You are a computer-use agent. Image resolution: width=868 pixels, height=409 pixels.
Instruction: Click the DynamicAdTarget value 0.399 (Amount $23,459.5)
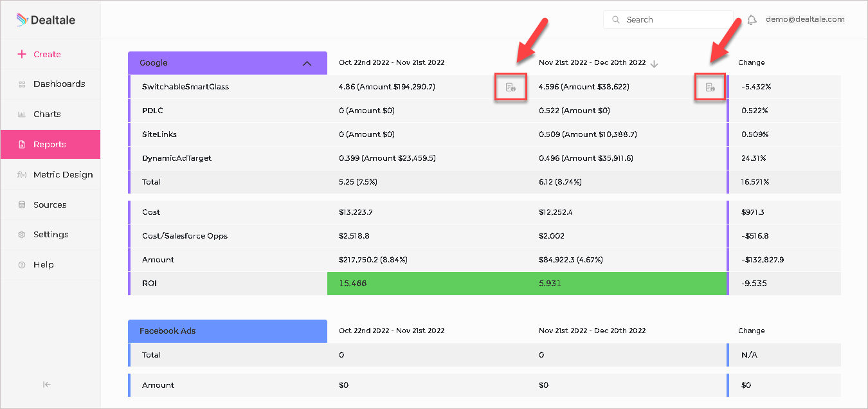coord(387,158)
